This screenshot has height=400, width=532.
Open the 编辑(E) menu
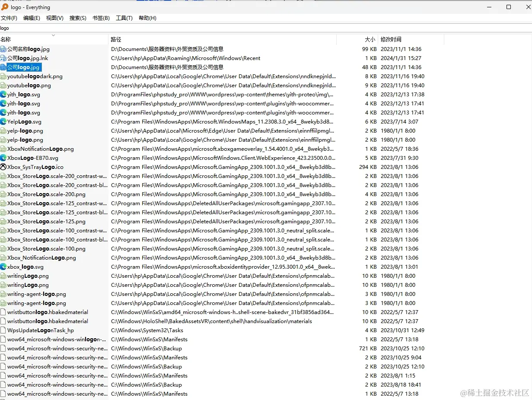tap(32, 18)
